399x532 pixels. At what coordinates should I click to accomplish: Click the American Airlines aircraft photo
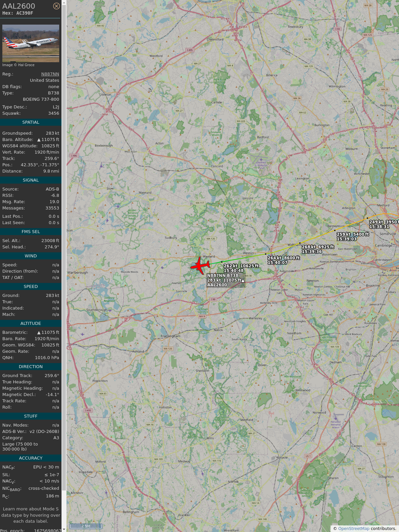(x=31, y=43)
